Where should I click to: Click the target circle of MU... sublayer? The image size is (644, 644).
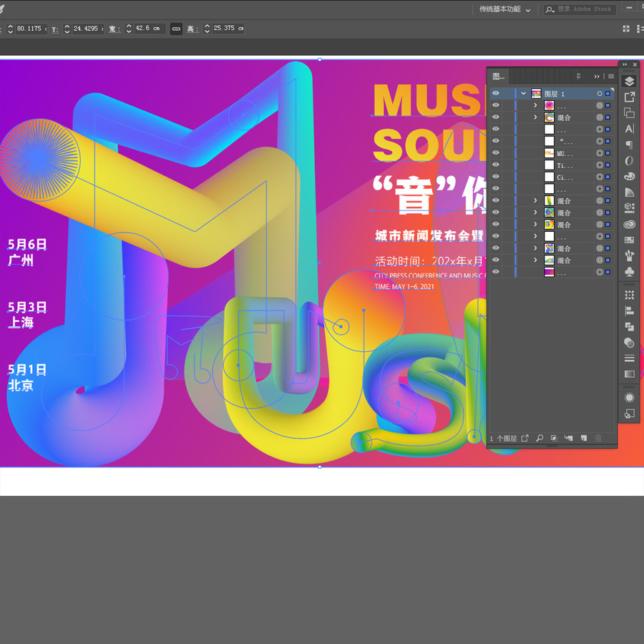[x=600, y=153]
